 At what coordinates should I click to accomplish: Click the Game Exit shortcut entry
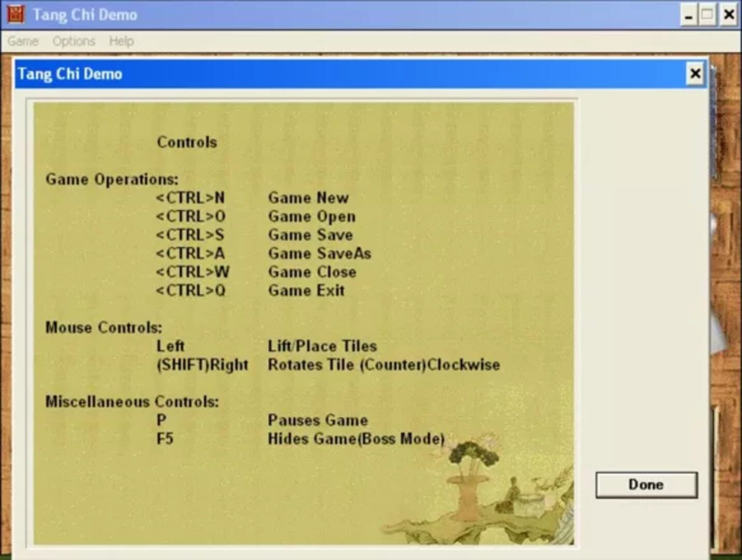click(249, 290)
